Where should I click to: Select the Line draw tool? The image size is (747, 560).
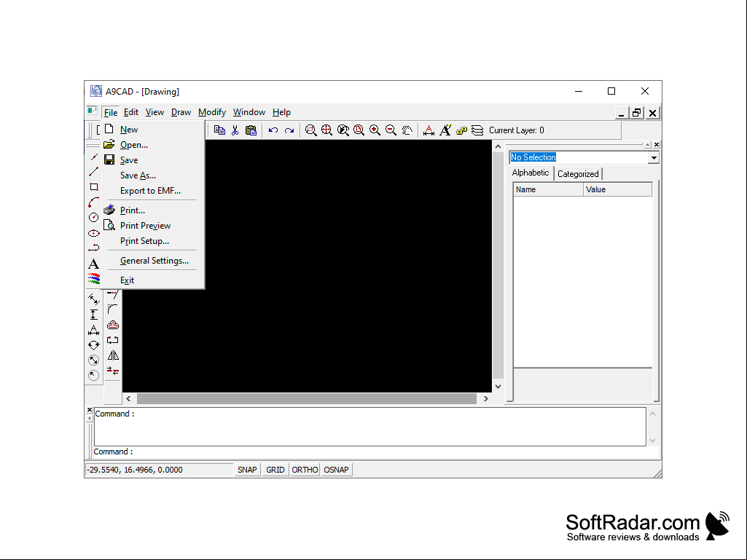[94, 172]
